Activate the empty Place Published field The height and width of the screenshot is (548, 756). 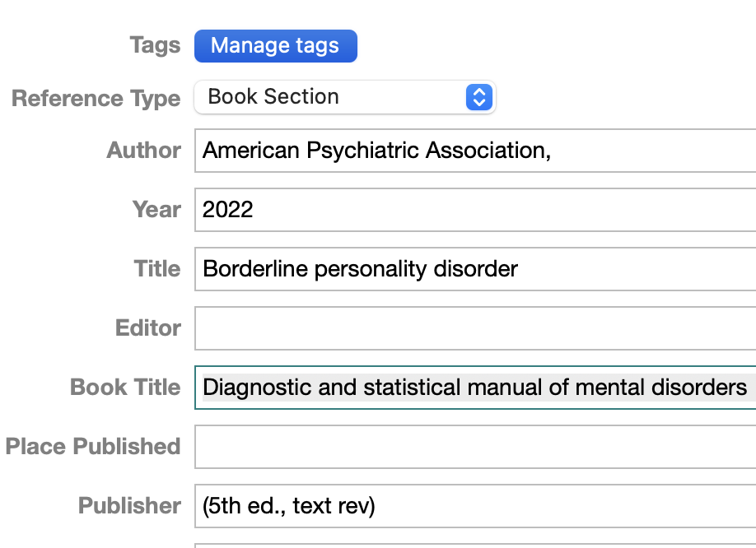pyautogui.click(x=474, y=447)
